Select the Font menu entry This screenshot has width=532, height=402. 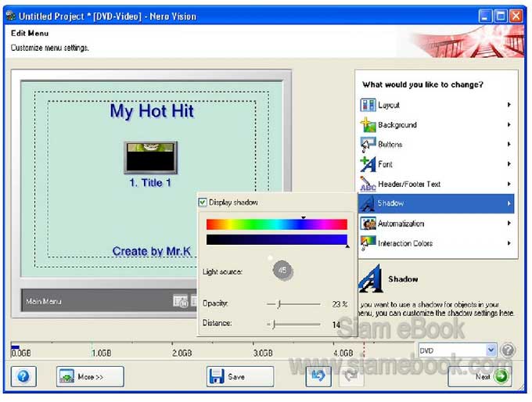(x=437, y=164)
